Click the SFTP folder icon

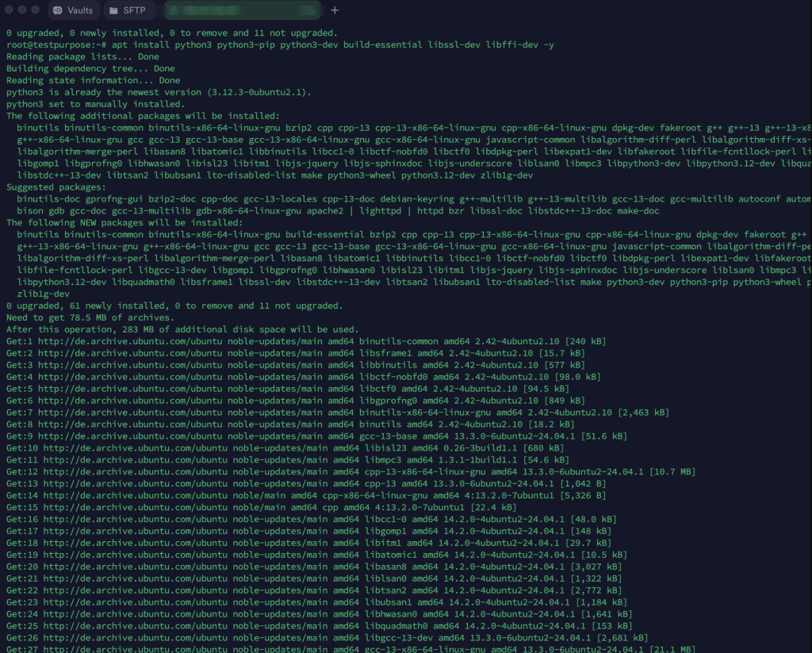click(113, 10)
